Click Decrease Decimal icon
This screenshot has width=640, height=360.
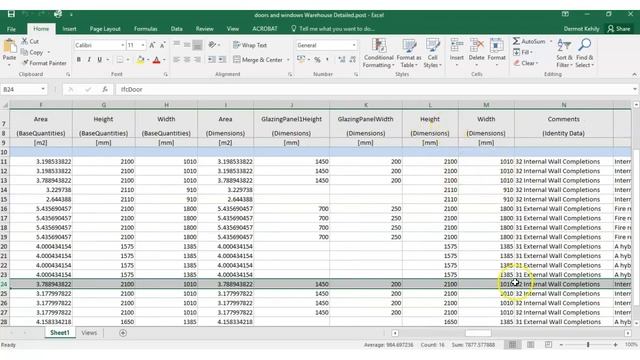[353, 60]
